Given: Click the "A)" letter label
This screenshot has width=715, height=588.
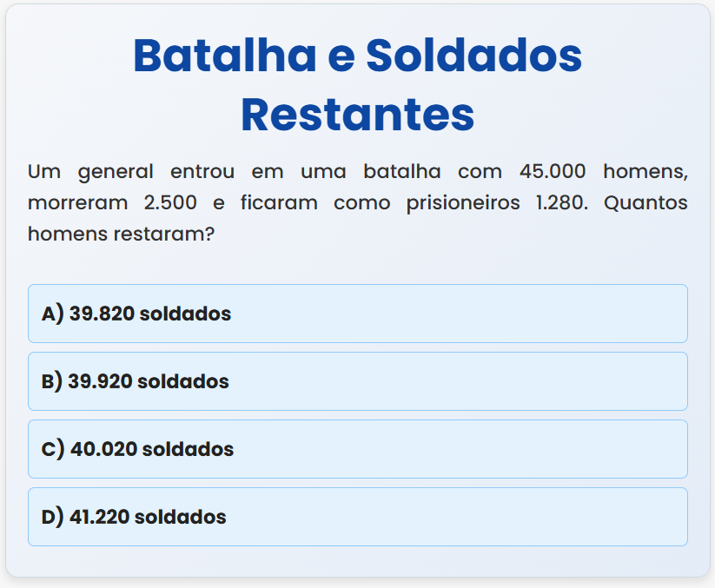Looking at the screenshot, I should 52,314.
